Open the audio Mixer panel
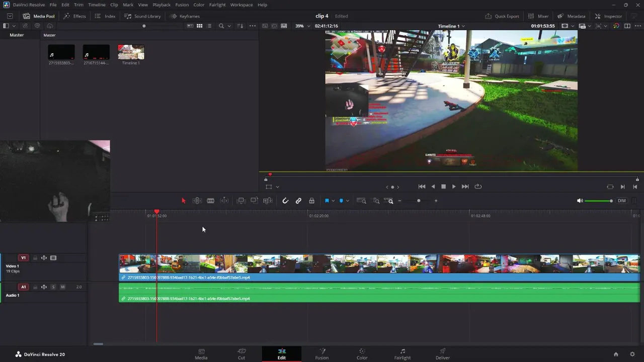The image size is (644, 362). pyautogui.click(x=538, y=16)
